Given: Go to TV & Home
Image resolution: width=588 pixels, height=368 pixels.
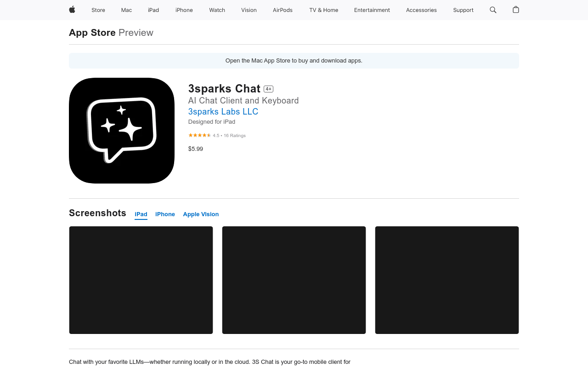Looking at the screenshot, I should pyautogui.click(x=324, y=10).
